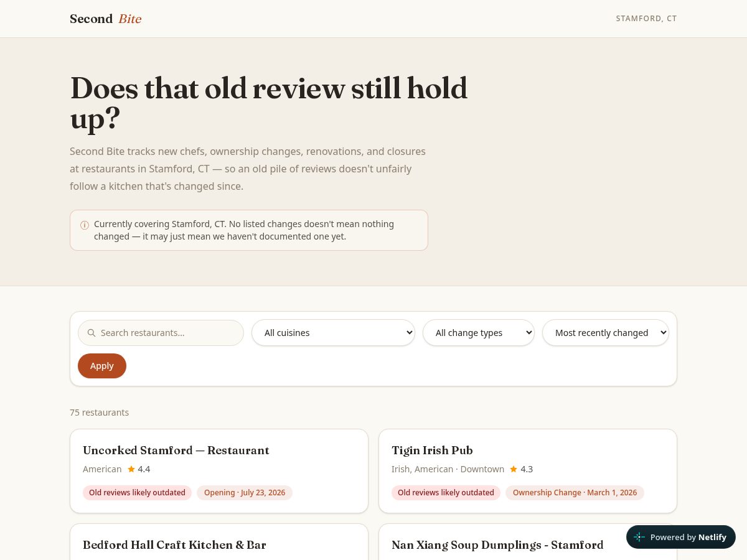The image size is (747, 560).
Task: Open the Most recently changed sort dropdown
Action: tap(606, 333)
